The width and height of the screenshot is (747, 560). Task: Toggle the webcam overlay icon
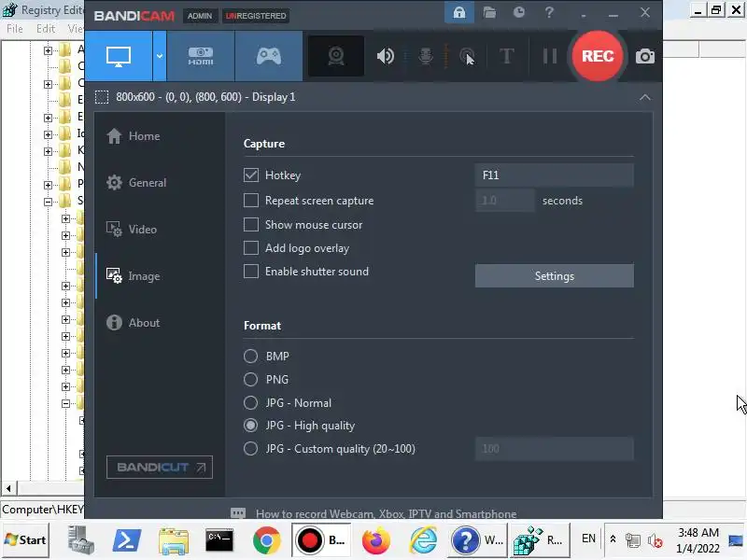click(336, 56)
